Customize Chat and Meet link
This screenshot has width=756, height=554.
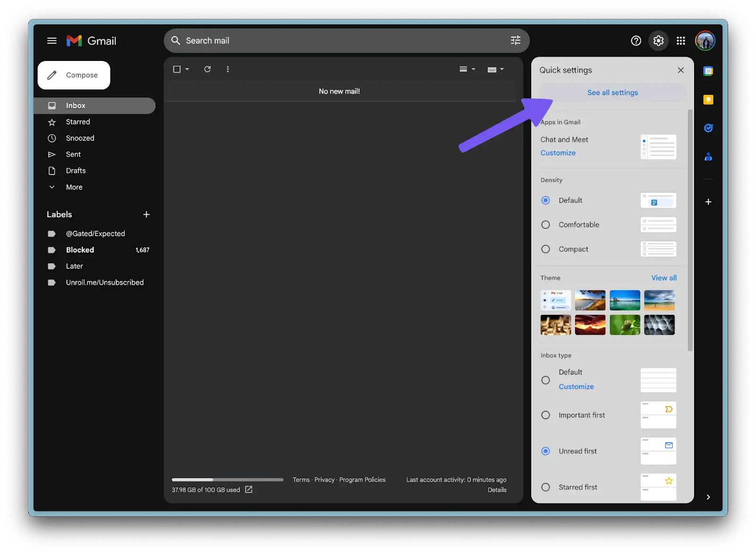(558, 153)
